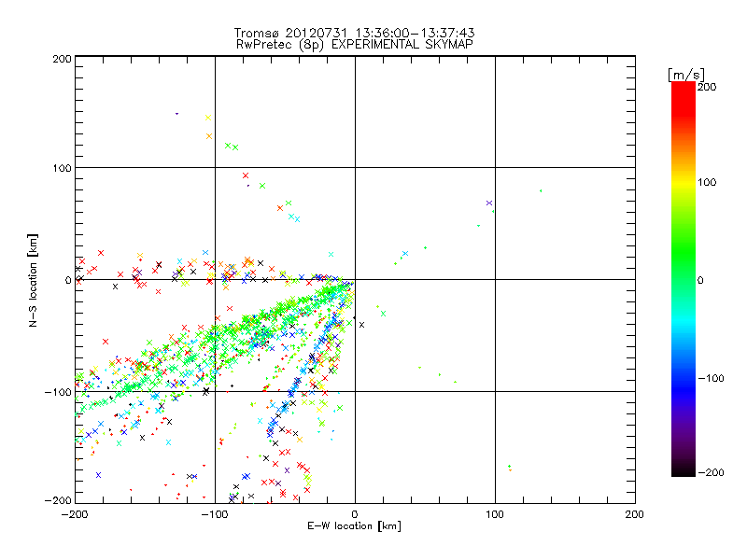Click the 'E-W location [km]' axis label
The image size is (747, 560).
click(354, 526)
